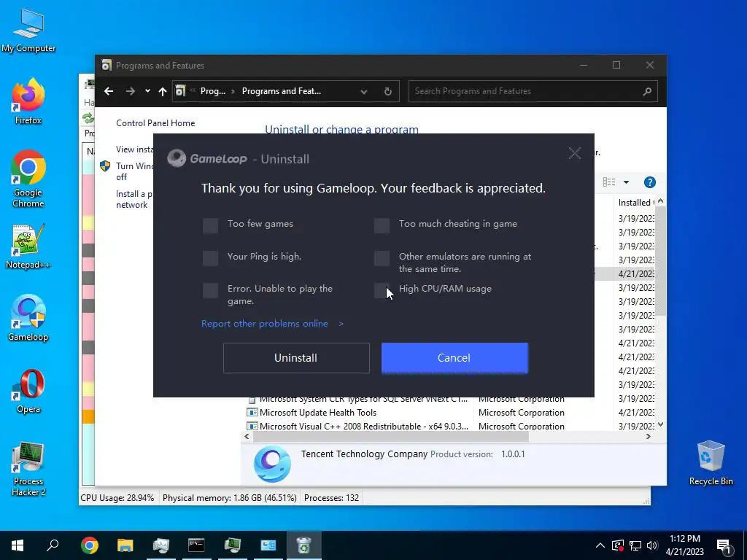Open the view options dropdown arrow
The width and height of the screenshot is (747, 560).
(x=626, y=182)
